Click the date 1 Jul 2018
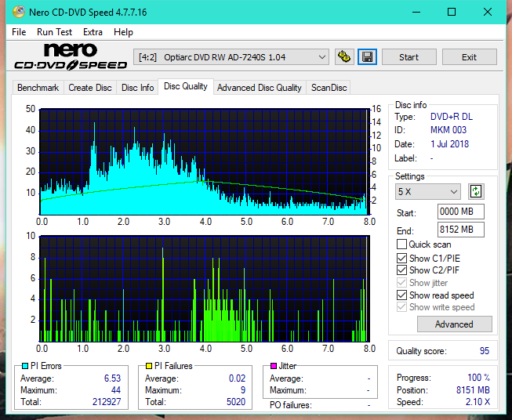This screenshot has height=420, width=512. [x=449, y=144]
